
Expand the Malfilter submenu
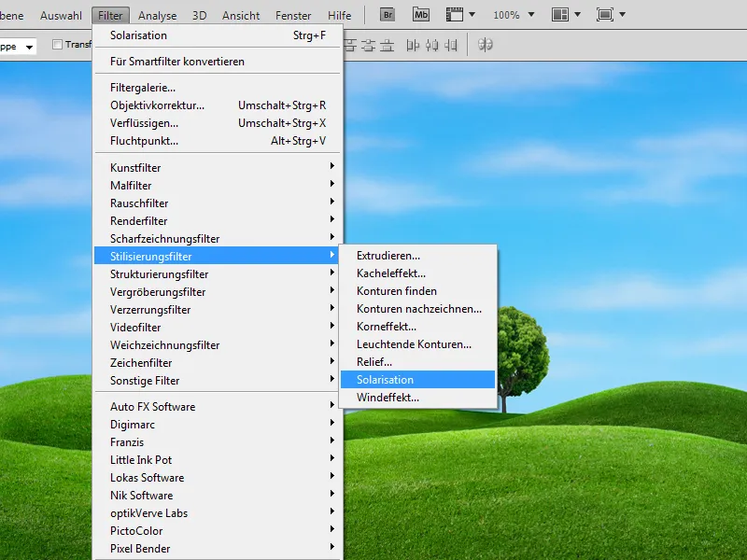point(218,185)
